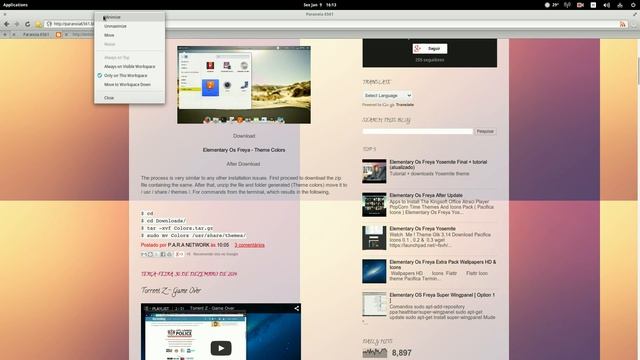Click galaxy thumbnail of Extra Pack Wallpapers post

(x=374, y=271)
